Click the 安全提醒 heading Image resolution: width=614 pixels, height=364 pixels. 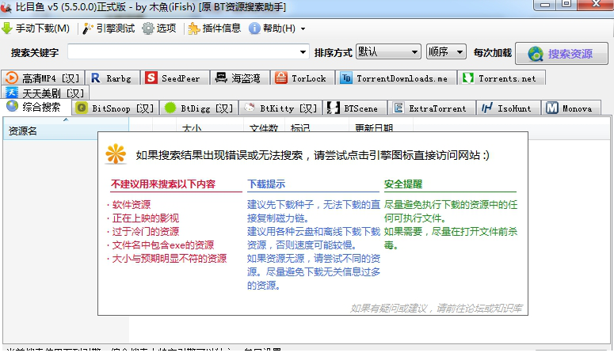coord(403,184)
